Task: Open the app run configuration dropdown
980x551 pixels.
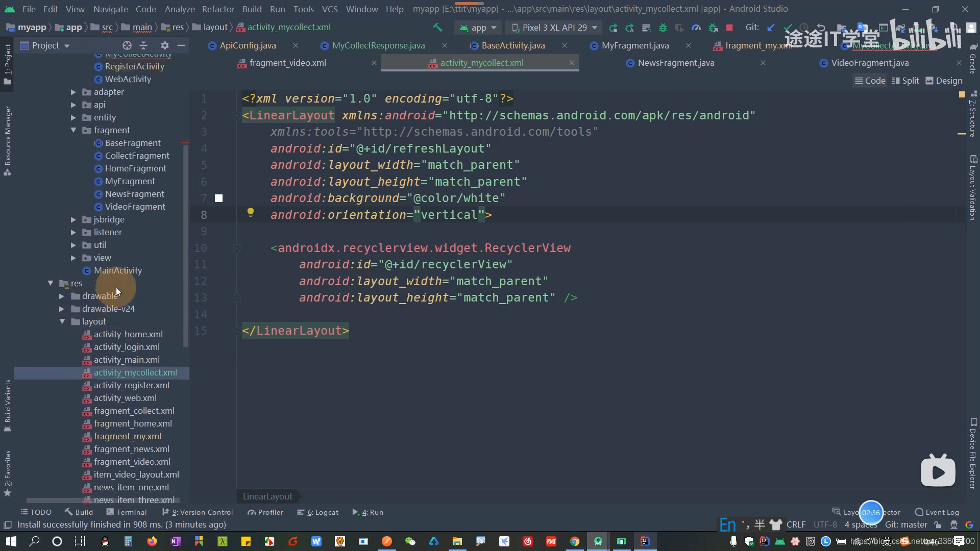Action: (x=478, y=28)
